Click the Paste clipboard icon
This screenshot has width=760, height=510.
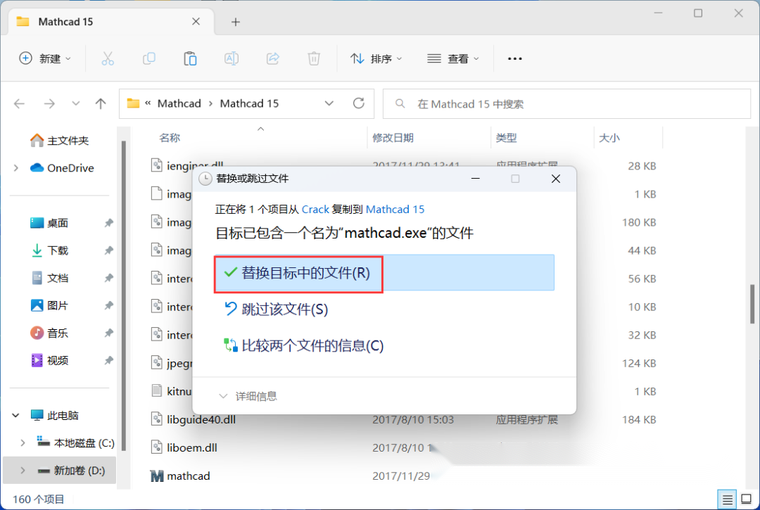[x=190, y=59]
